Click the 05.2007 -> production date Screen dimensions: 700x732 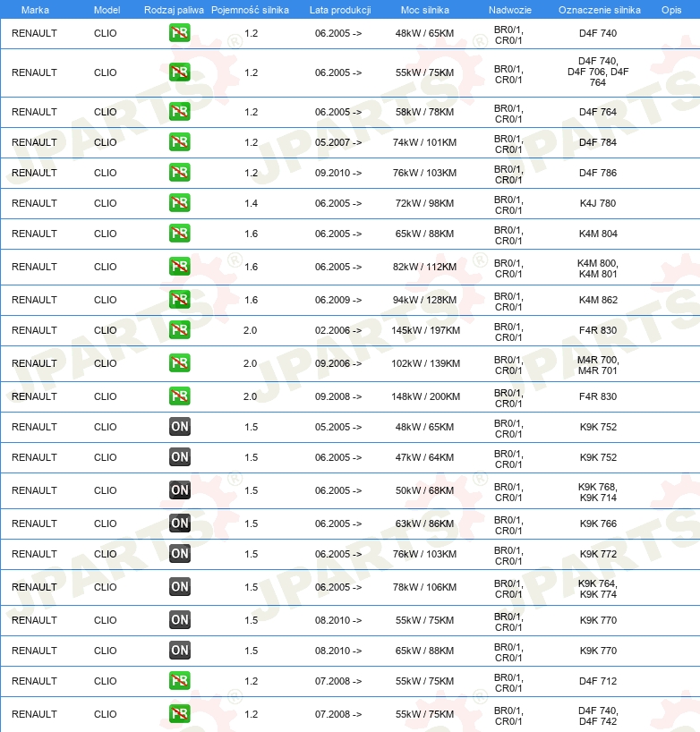pyautogui.click(x=338, y=142)
